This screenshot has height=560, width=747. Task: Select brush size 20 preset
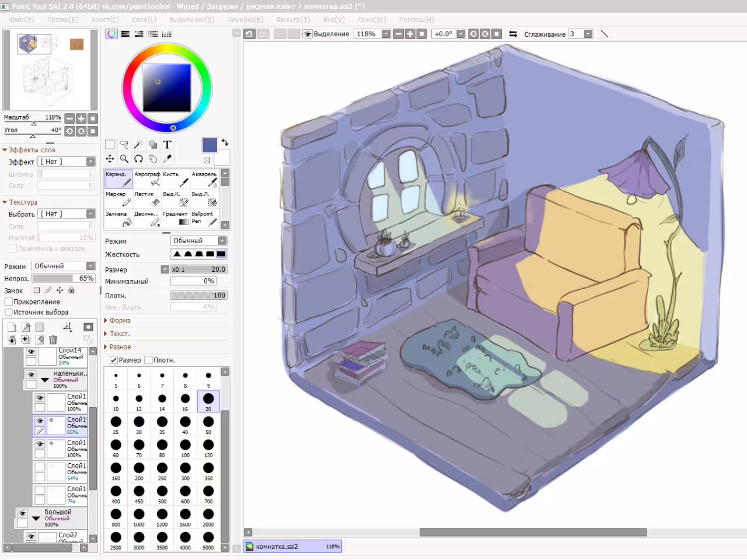pyautogui.click(x=208, y=401)
